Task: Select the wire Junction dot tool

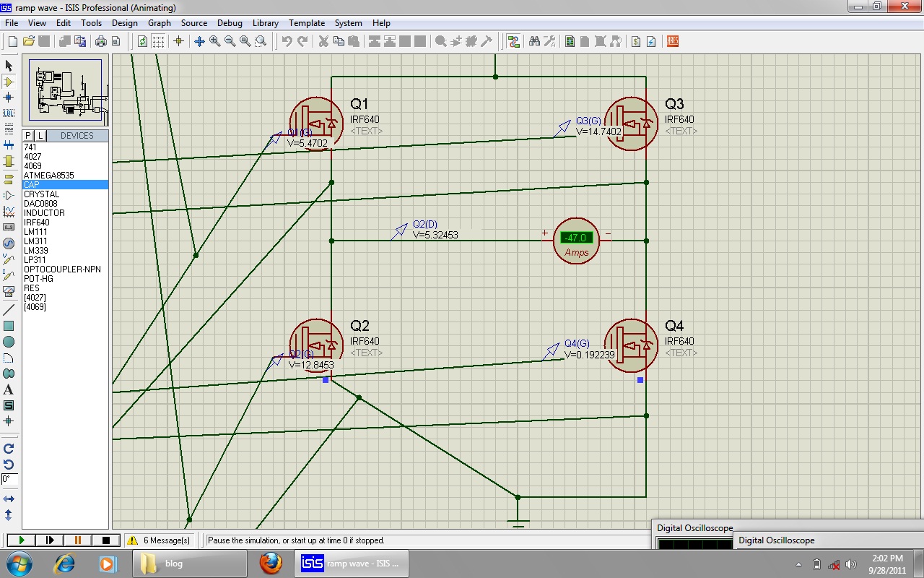Action: tap(9, 98)
